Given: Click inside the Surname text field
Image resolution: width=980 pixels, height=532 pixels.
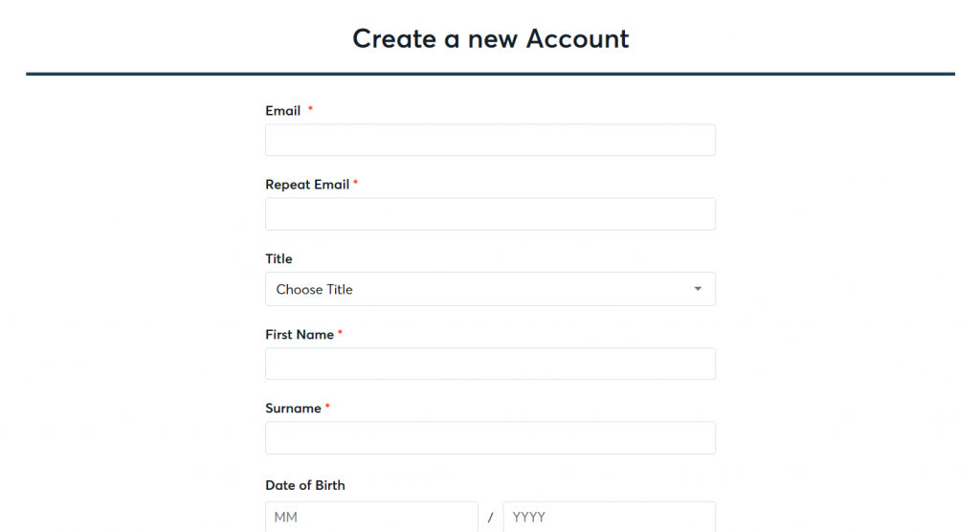Looking at the screenshot, I should [490, 437].
